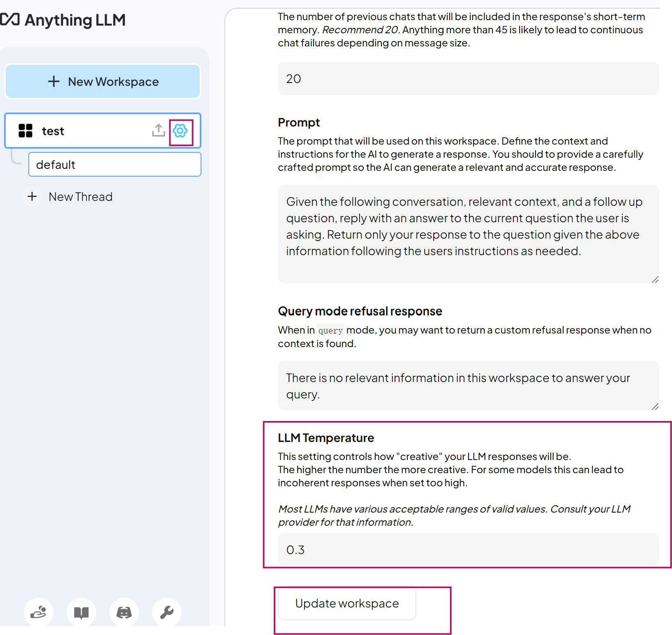672x635 pixels.
Task: Click the Prompt heading
Action: 299,122
